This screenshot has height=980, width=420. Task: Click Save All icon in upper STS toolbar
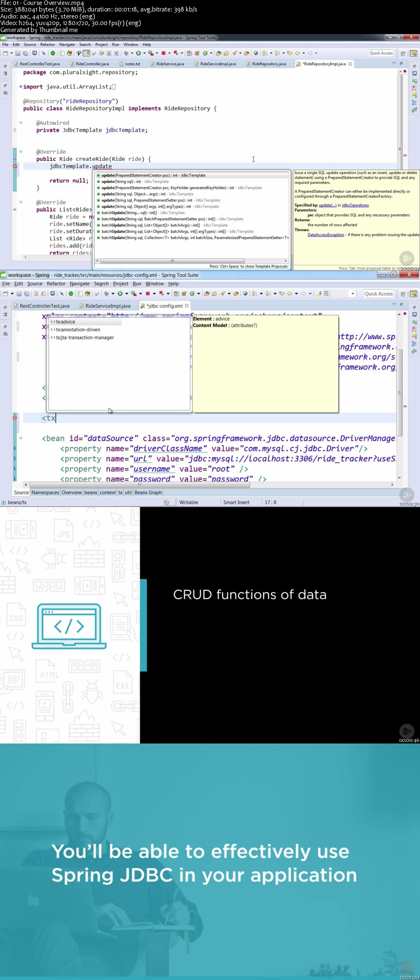click(25, 53)
